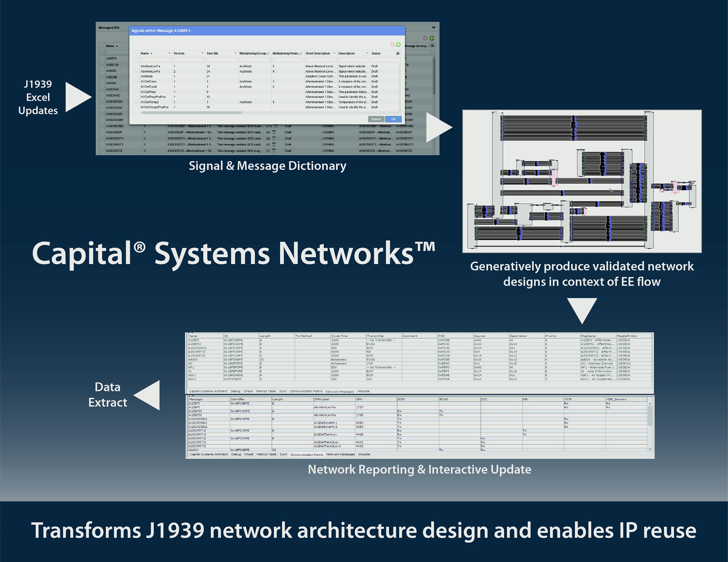
Task: Click pink delete icon in Signals dialog
Action: (392, 45)
